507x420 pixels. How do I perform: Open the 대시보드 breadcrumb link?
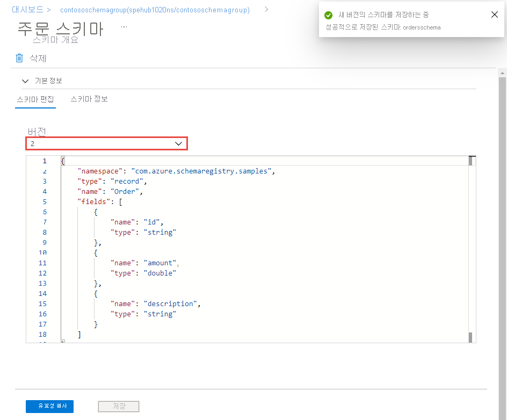(x=27, y=10)
